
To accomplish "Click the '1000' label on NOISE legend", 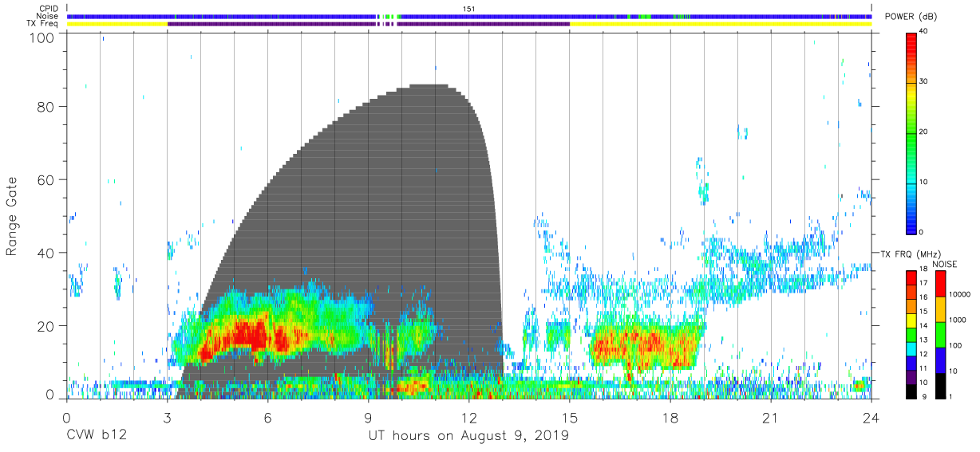I will [958, 320].
